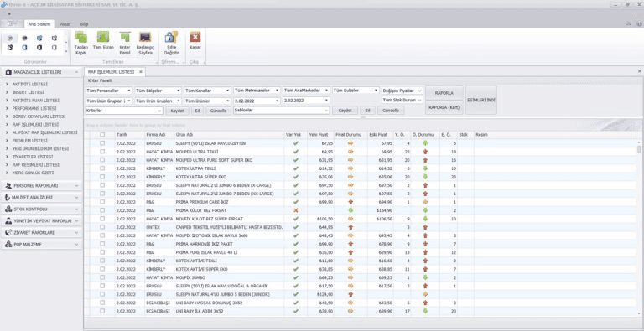
Task: Expand the POP MALZEME group chevron
Action: pyautogui.click(x=77, y=245)
